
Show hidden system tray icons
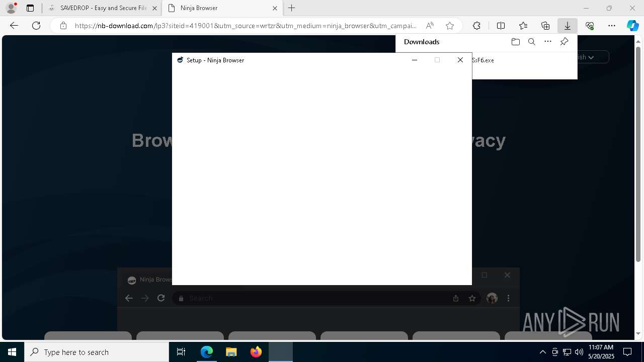[x=542, y=352]
